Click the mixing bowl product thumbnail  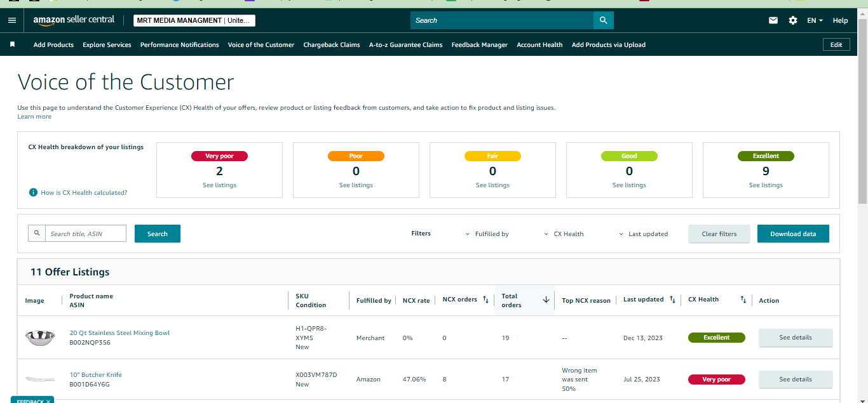pos(40,338)
